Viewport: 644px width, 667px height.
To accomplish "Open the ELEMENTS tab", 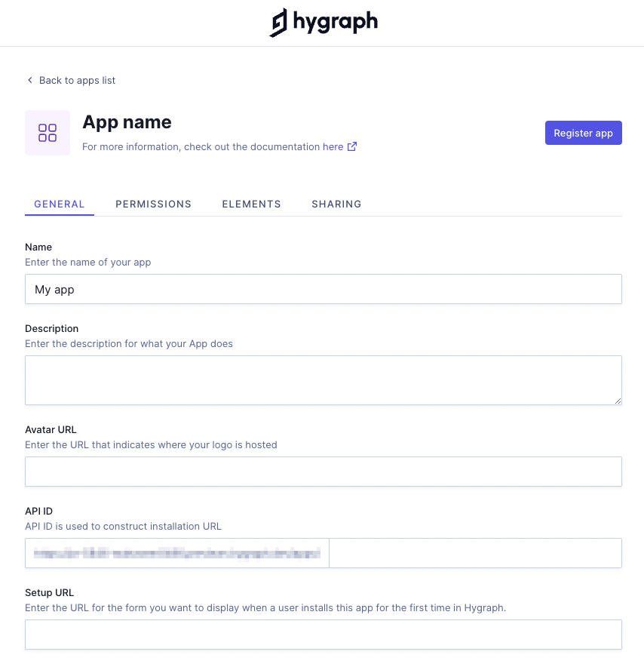I will tap(251, 204).
